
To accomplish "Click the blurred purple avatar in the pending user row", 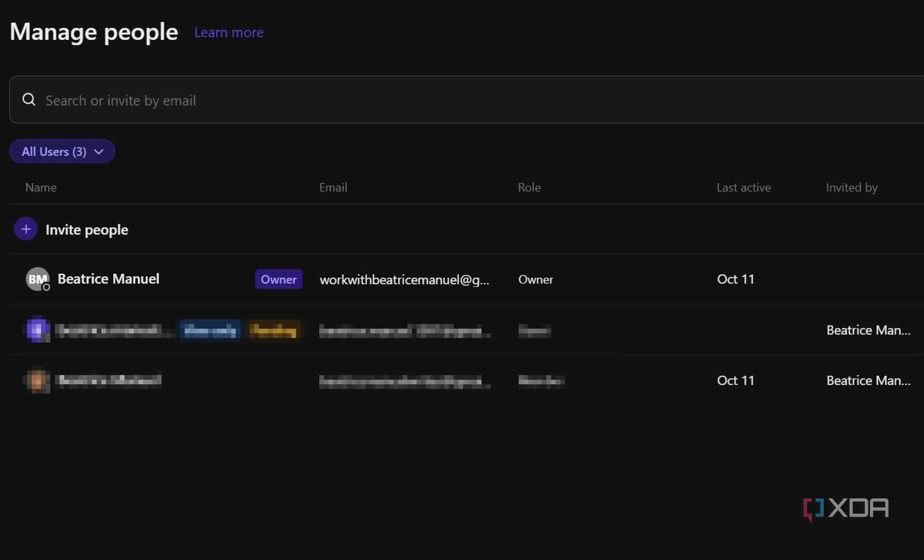I will (x=38, y=330).
